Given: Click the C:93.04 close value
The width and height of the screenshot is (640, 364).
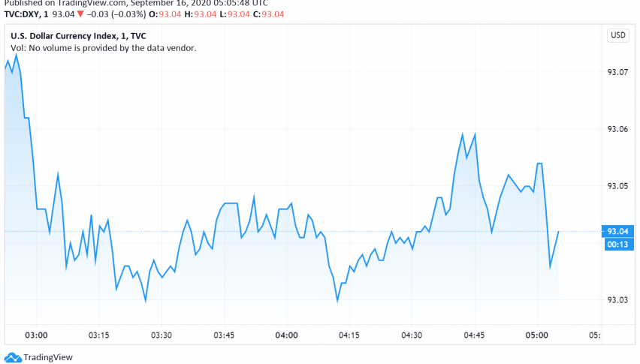Looking at the screenshot, I should (268, 14).
